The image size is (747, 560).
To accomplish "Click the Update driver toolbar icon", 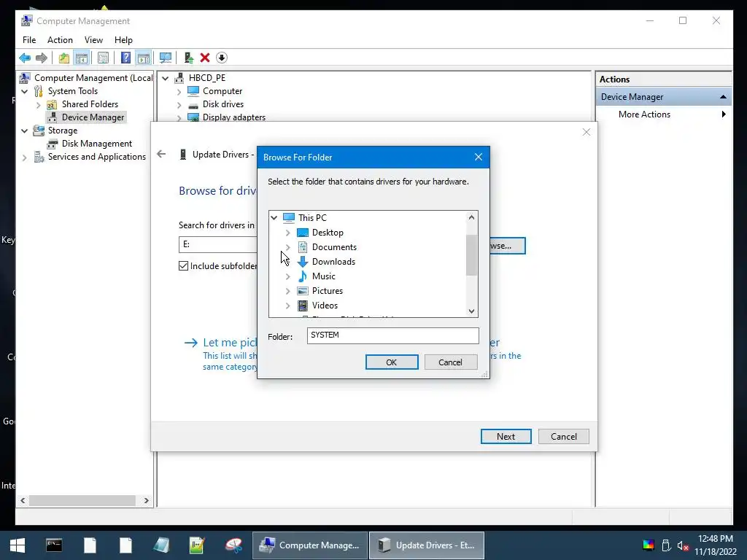I will (189, 58).
